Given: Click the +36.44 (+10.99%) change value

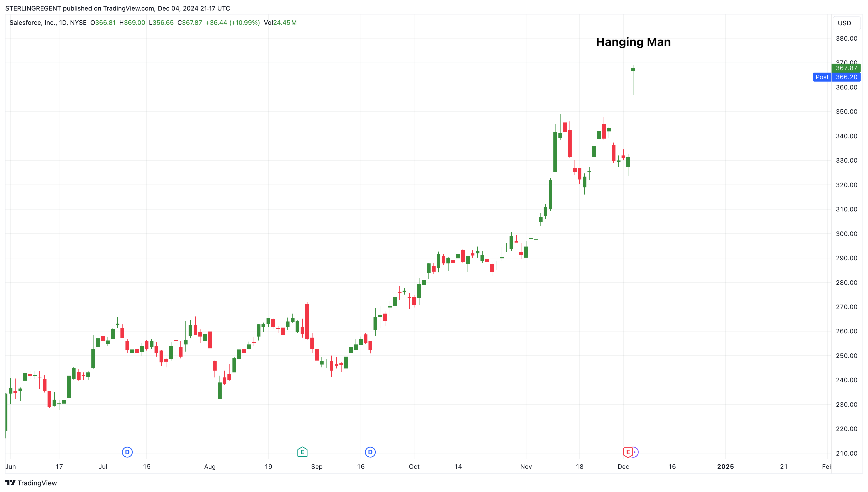Looking at the screenshot, I should click(x=233, y=23).
